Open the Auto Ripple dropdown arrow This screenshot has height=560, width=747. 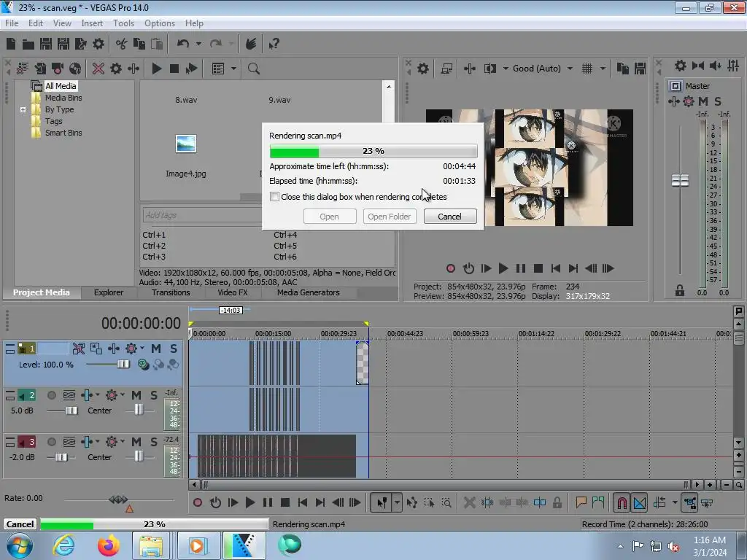675,502
